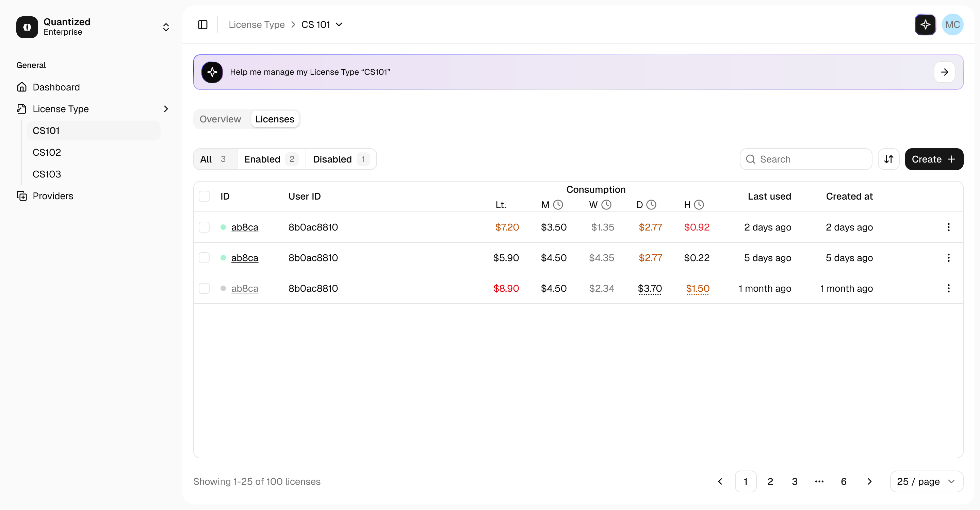Open the 25 / page size dropdown

pyautogui.click(x=927, y=481)
